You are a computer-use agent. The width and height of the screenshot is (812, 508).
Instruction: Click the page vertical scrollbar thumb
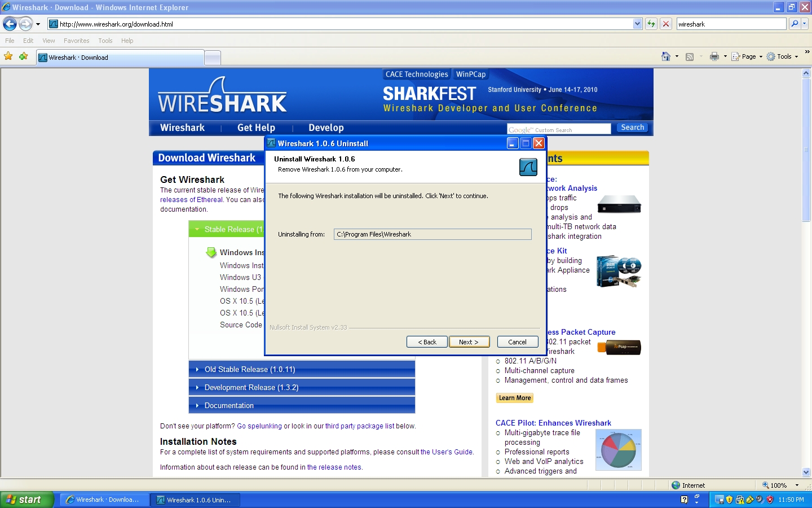coord(806,150)
